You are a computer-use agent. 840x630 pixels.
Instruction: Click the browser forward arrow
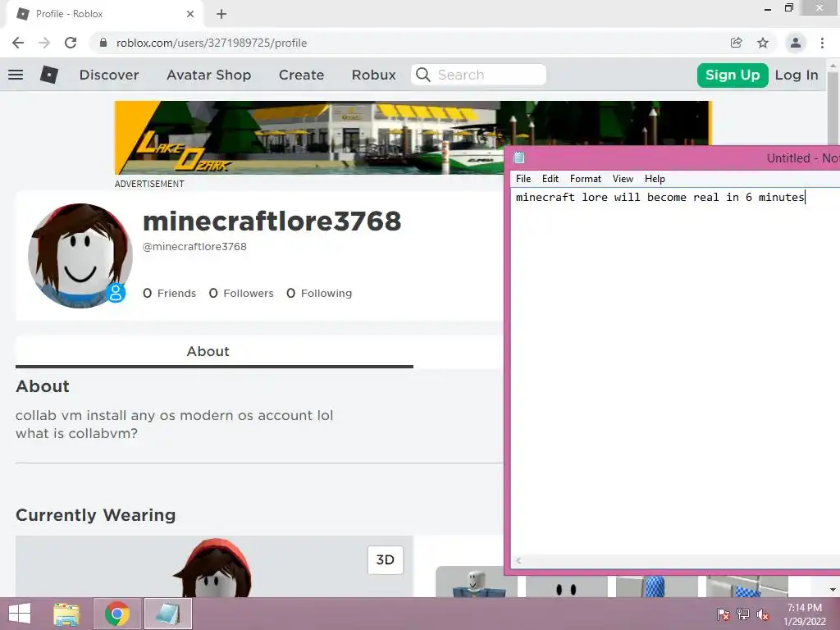tap(44, 43)
